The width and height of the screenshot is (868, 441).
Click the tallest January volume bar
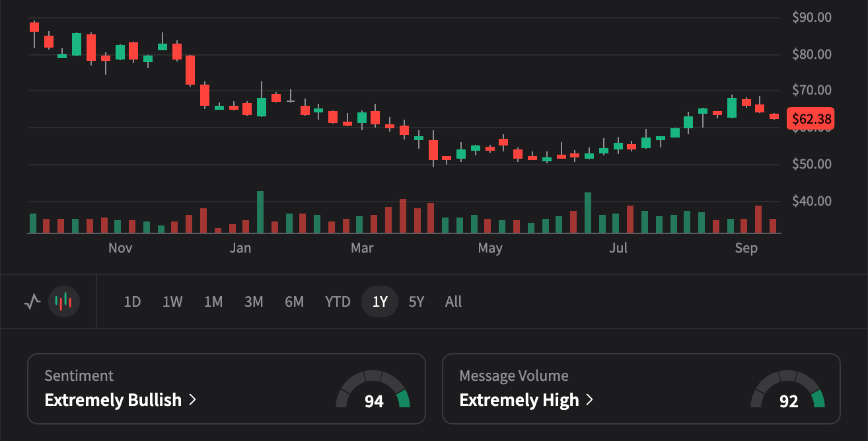click(x=260, y=212)
